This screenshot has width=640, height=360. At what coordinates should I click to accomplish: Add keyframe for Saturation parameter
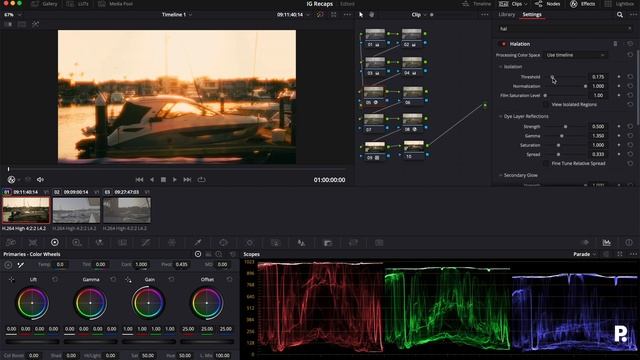tap(619, 145)
